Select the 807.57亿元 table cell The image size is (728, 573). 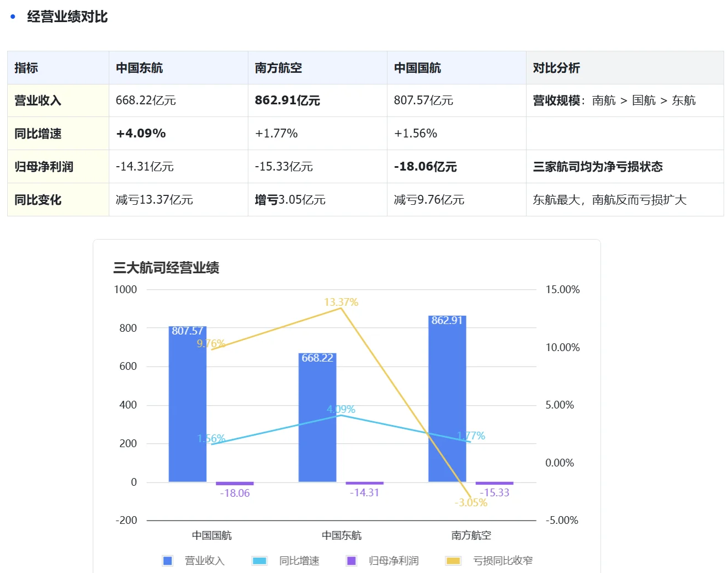[x=456, y=100]
